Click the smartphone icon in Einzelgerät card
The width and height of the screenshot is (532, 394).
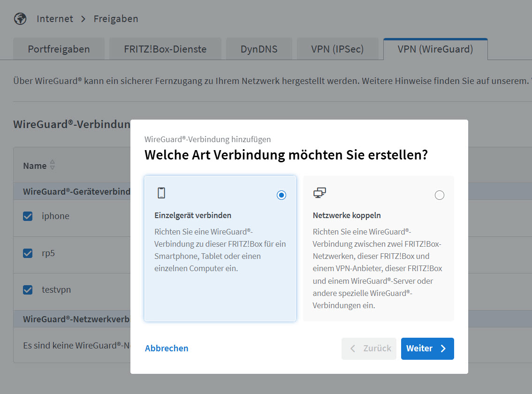click(161, 193)
